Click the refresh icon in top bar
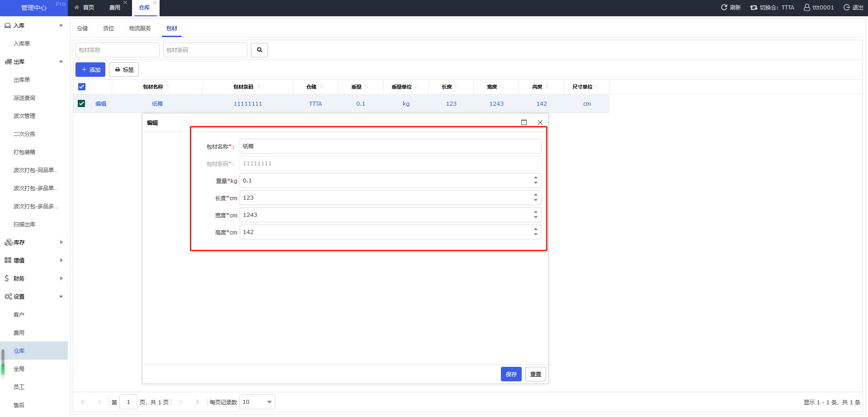This screenshot has width=868, height=417. (x=724, y=8)
